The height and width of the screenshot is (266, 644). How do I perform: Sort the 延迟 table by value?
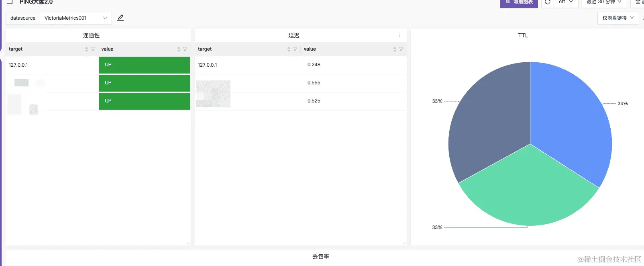click(395, 49)
